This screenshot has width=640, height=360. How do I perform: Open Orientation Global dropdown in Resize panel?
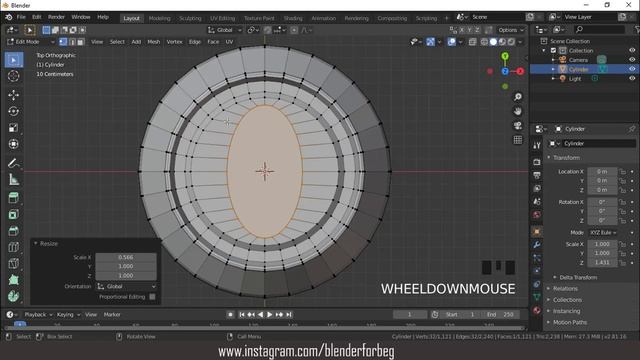[x=126, y=287]
